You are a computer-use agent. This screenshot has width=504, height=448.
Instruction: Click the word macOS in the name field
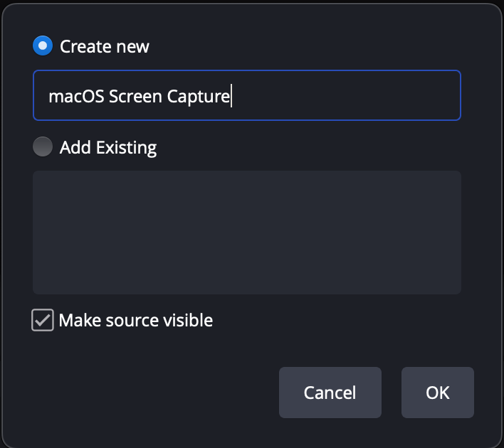76,96
